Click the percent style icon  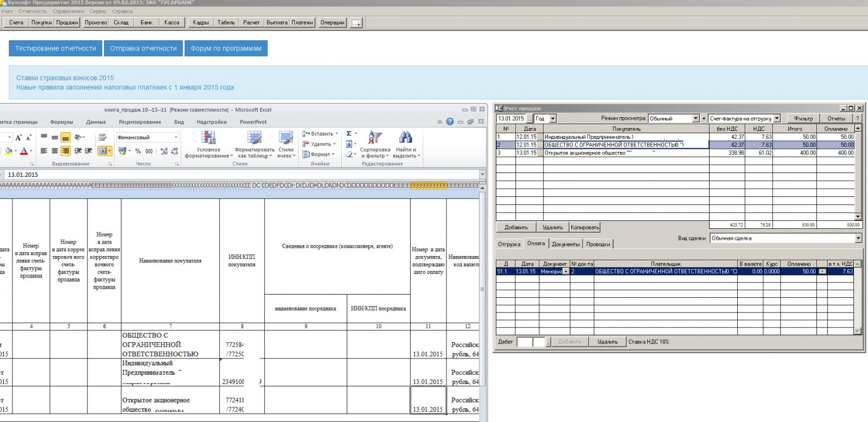pos(138,151)
